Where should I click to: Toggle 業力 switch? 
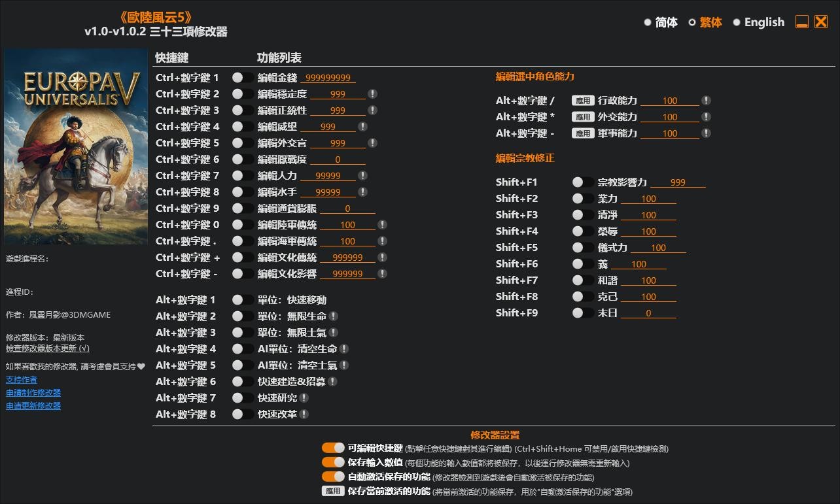tap(583, 199)
